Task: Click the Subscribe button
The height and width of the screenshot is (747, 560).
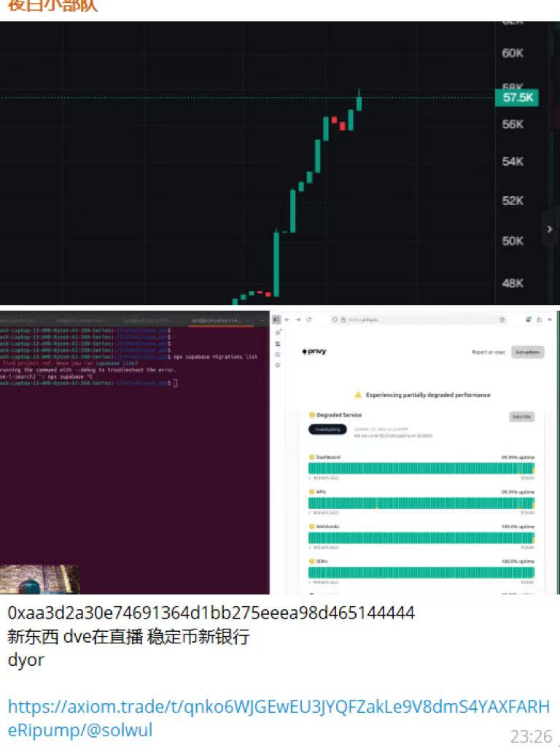Action: tap(521, 417)
